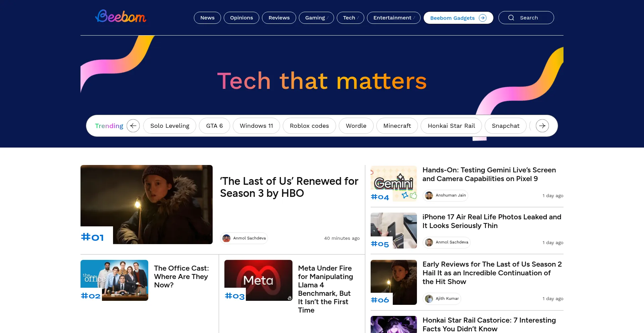Viewport: 644px width, 333px height.
Task: Open Meta Under Fire Llama 4 article
Action: (325, 289)
